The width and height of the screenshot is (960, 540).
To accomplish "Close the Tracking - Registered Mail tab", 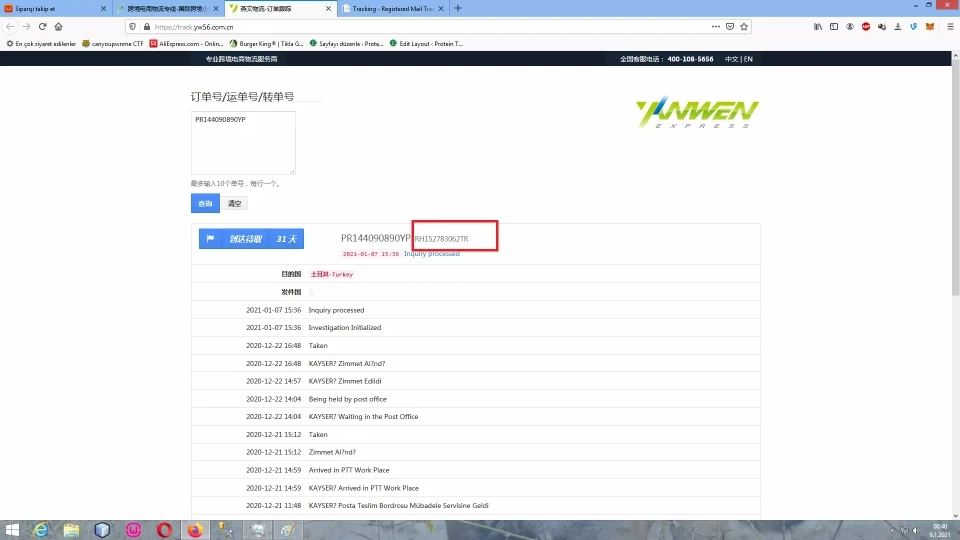I will click(x=441, y=9).
